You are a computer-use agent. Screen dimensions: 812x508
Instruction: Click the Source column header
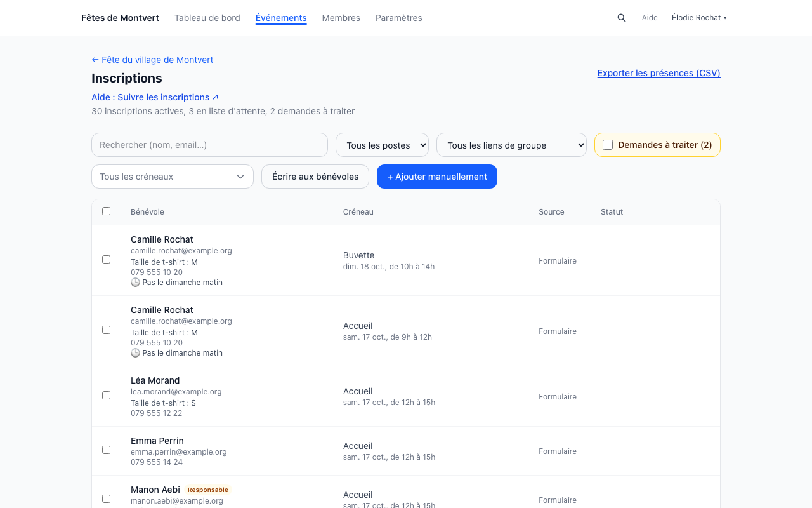(x=551, y=212)
